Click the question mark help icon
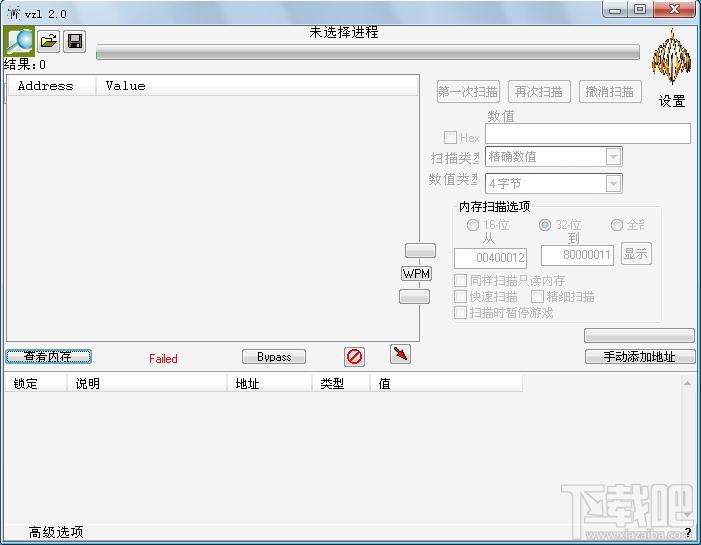Viewport: 701px width, 545px height. [688, 532]
